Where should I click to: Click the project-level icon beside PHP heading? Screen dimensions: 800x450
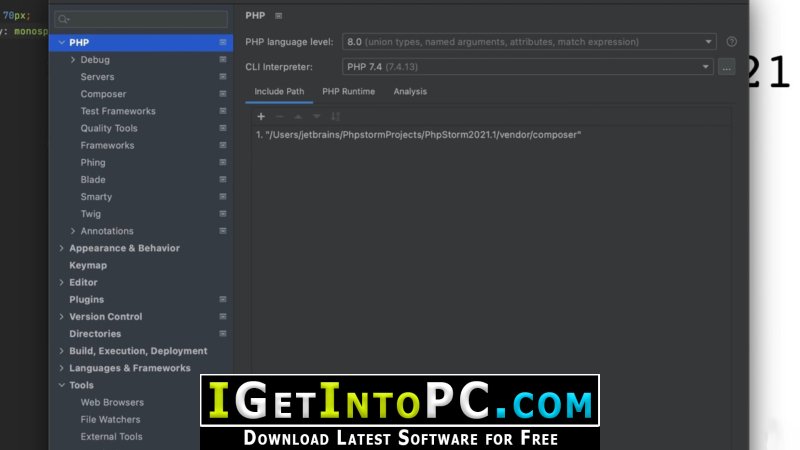click(x=279, y=16)
